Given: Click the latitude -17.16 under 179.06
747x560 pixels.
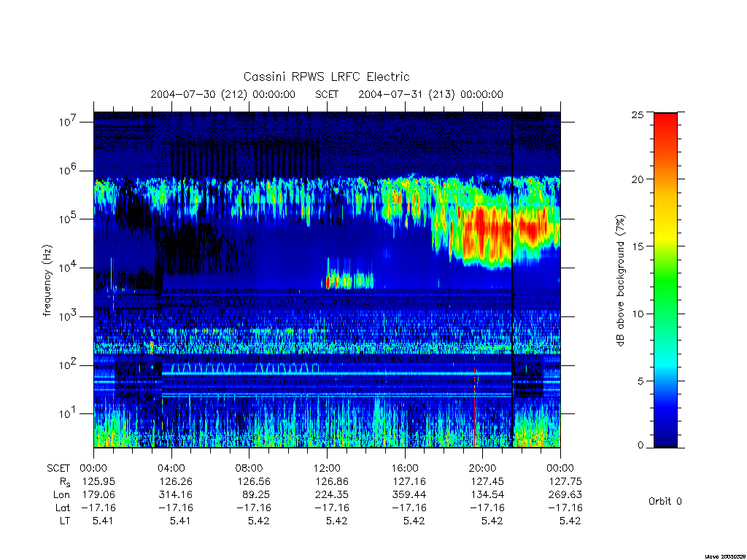Looking at the screenshot, I should [x=98, y=507].
